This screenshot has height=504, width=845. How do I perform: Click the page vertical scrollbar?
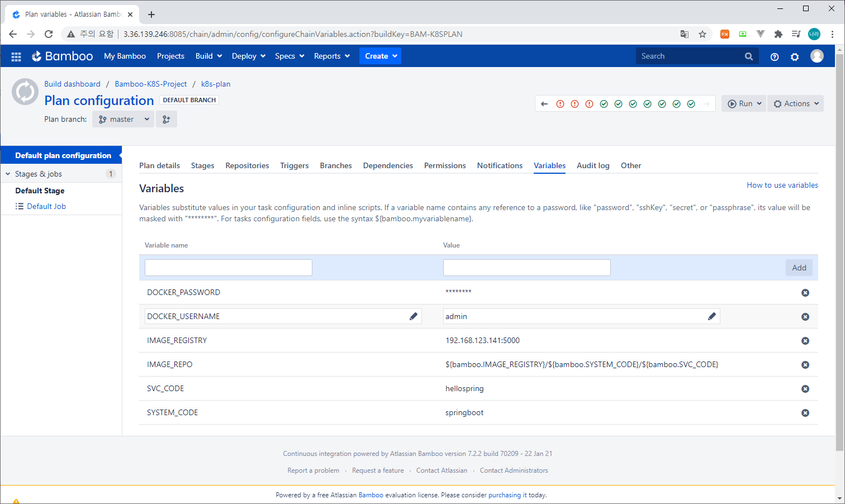(x=839, y=251)
